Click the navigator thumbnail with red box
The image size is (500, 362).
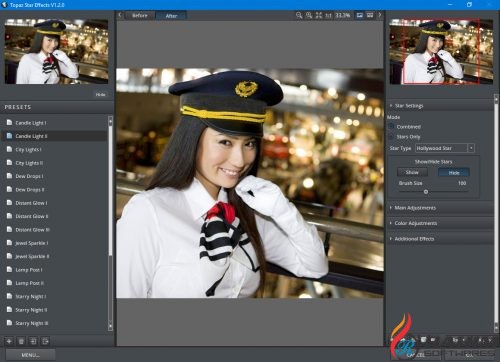441,51
